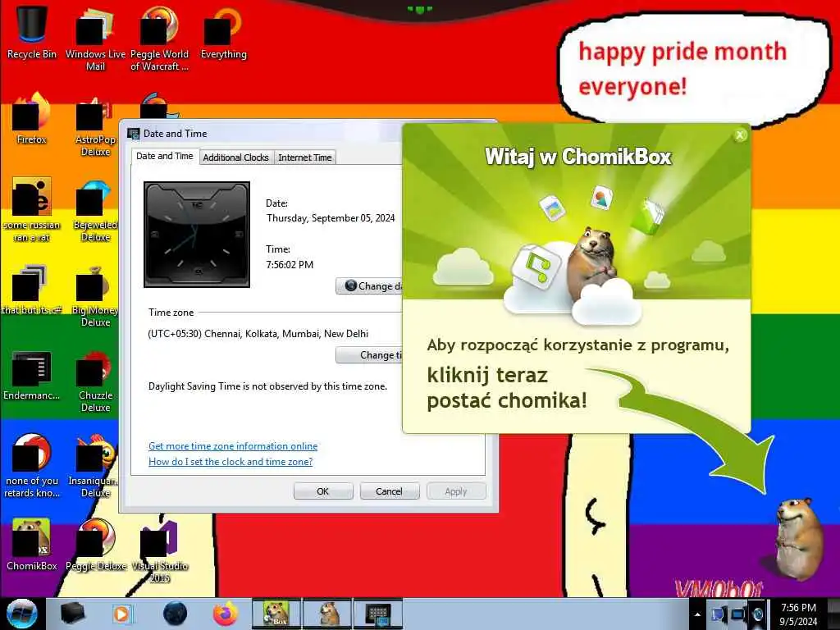Cancel the Date and Time dialog
The height and width of the screenshot is (630, 840).
tap(389, 491)
